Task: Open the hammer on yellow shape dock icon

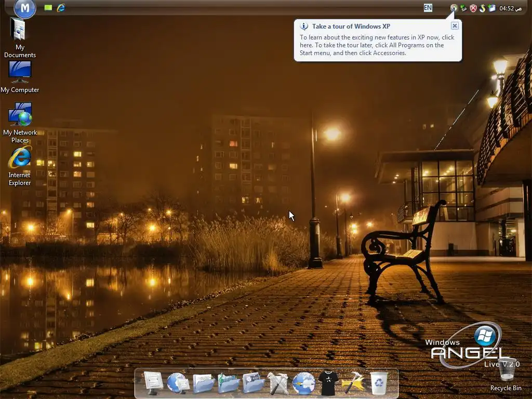Action: (353, 383)
